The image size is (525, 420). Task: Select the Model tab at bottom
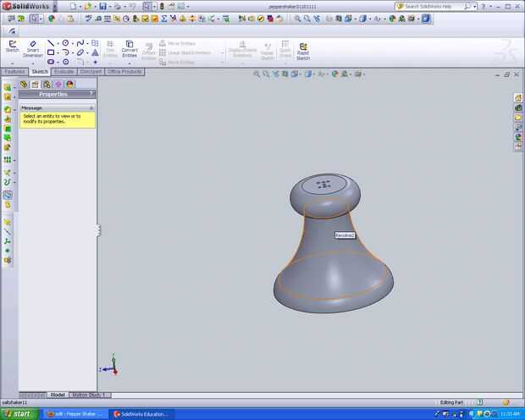(x=58, y=395)
